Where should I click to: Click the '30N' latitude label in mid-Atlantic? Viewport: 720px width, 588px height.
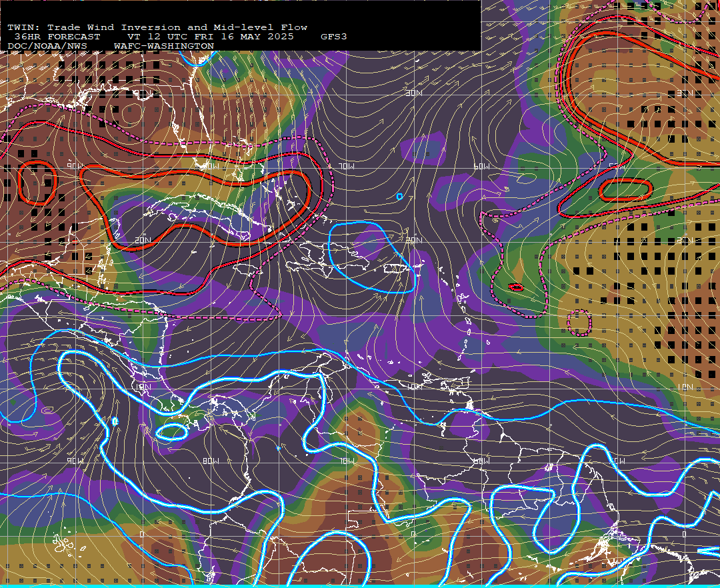[x=414, y=93]
